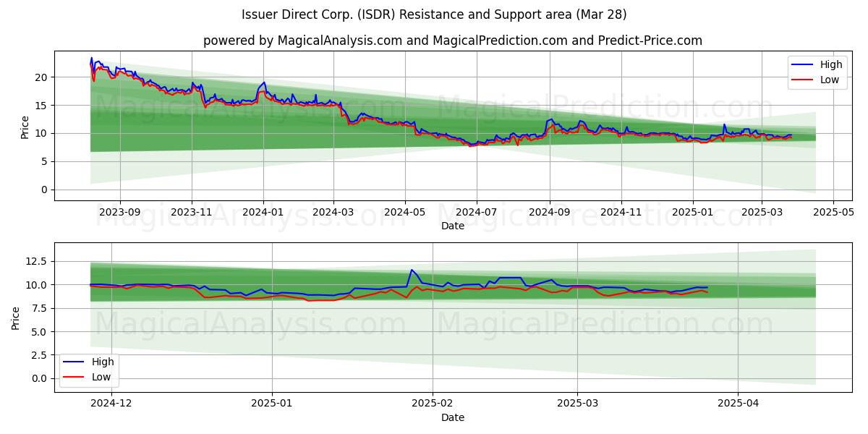Click the blue High line swatch in the top legend

coord(802,65)
